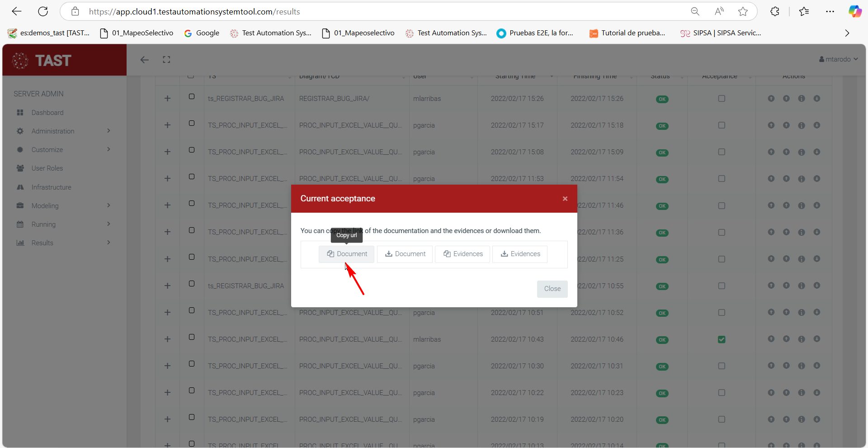868x448 pixels.
Task: Uncheck the acceptance box for 10:43 run
Action: [722, 339]
